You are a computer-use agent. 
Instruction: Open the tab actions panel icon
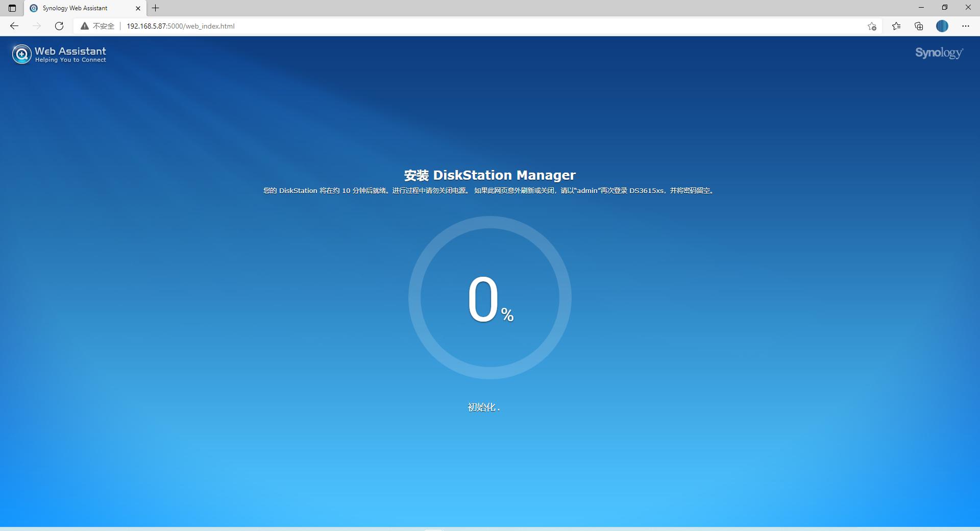[11, 8]
